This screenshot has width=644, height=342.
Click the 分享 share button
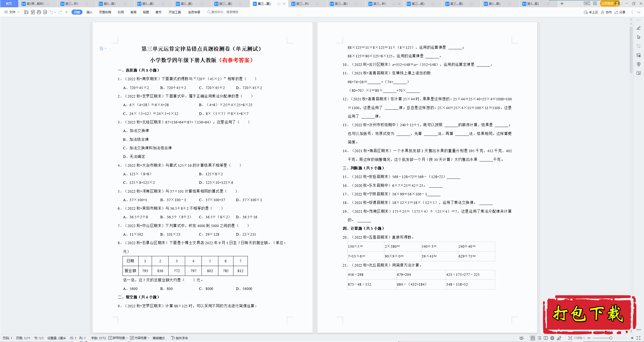(x=620, y=12)
